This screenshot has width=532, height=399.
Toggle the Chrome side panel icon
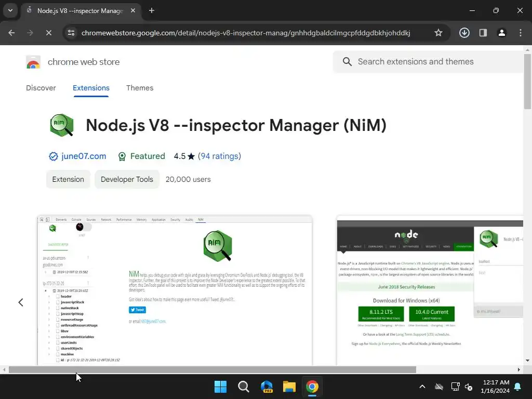point(483,33)
